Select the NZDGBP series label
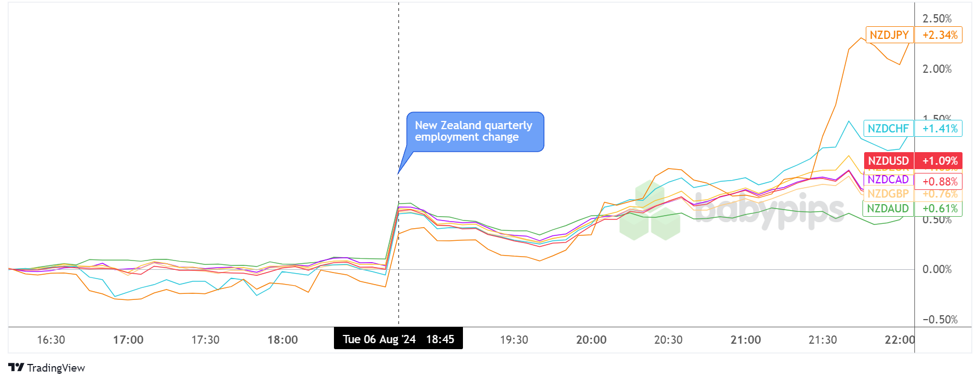 (888, 194)
